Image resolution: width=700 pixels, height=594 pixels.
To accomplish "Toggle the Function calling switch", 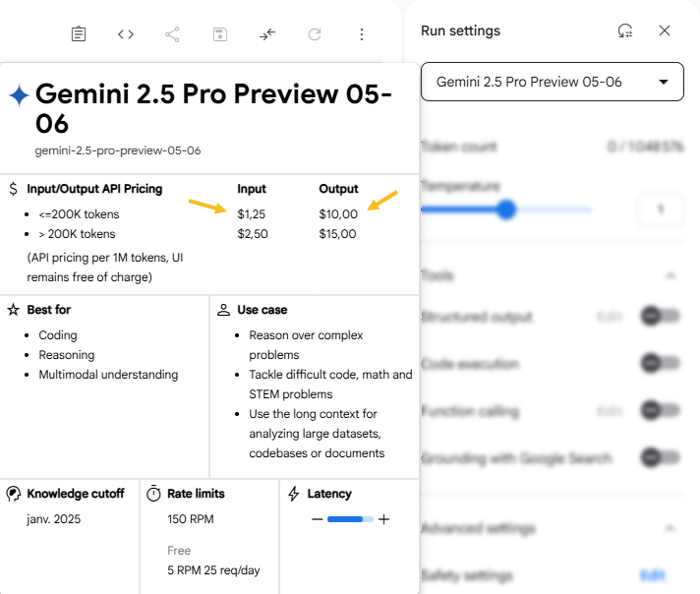I will (660, 411).
